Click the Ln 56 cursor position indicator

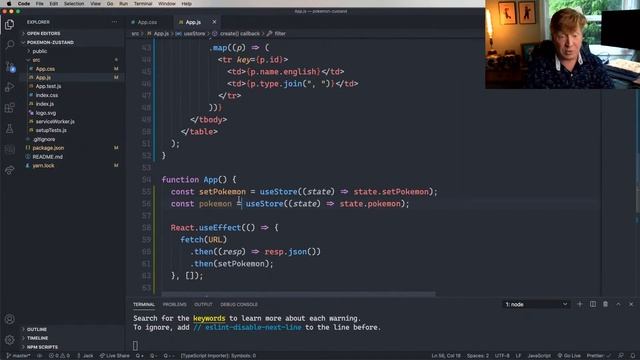tap(446, 356)
